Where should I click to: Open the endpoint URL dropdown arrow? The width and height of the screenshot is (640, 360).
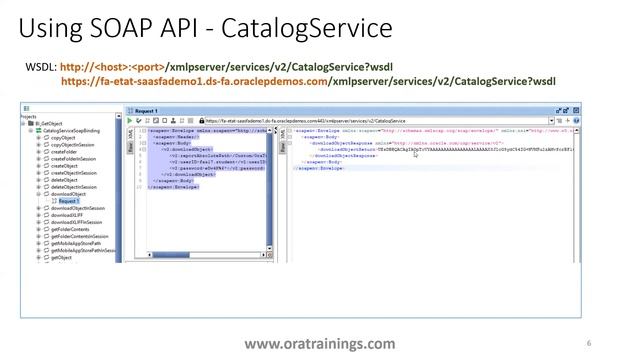coord(551,121)
